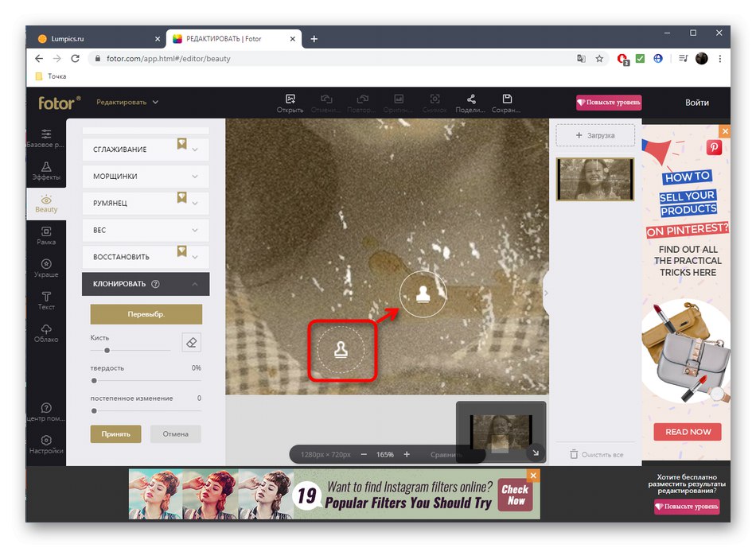
Task: Click Повысьте уровень in top bar
Action: tap(609, 102)
